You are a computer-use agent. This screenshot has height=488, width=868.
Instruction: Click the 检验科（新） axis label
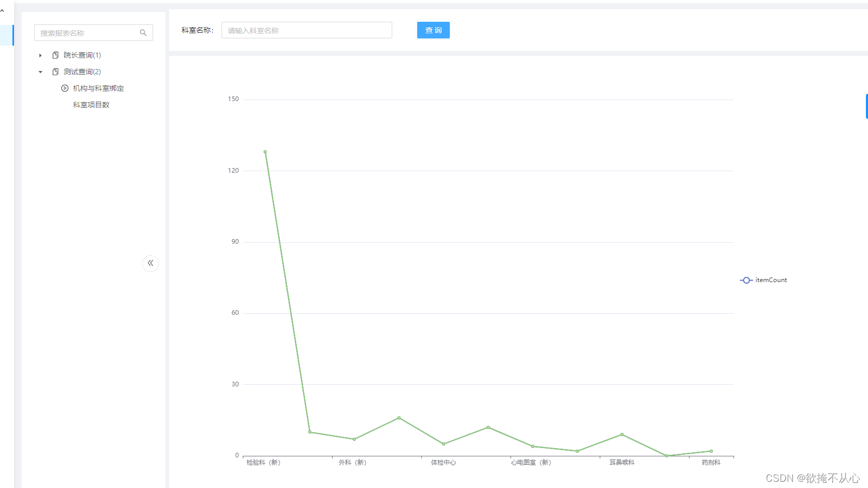pos(264,463)
